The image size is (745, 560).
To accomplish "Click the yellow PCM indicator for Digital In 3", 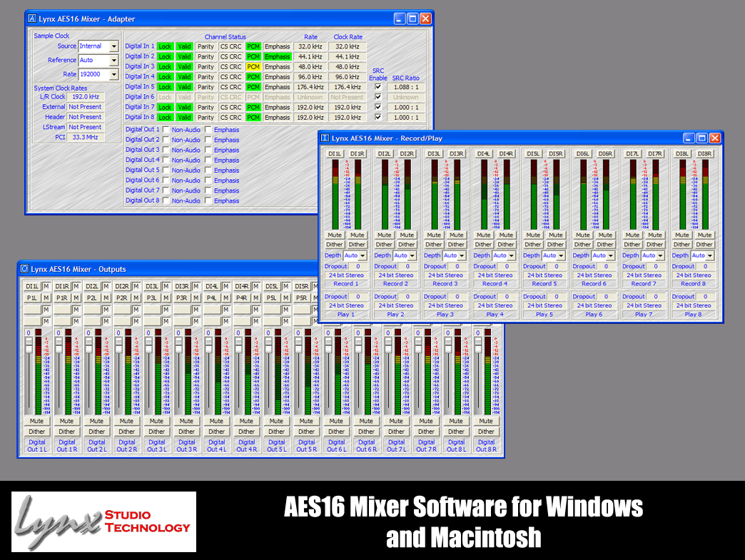I will click(253, 66).
